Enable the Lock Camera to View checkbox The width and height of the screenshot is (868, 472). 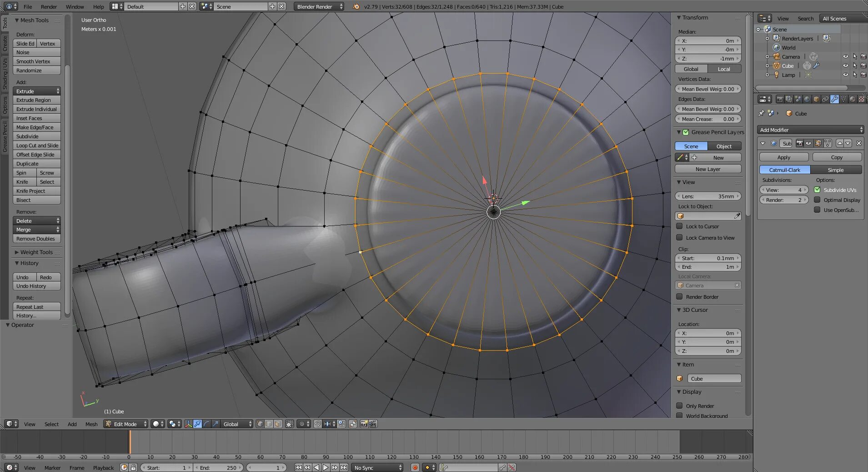pyautogui.click(x=679, y=237)
